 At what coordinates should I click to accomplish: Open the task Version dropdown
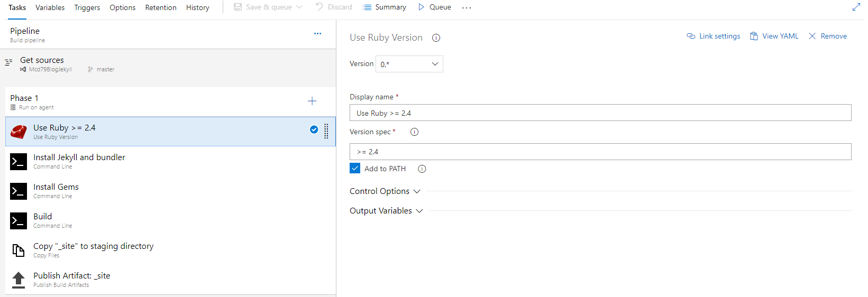tap(409, 64)
